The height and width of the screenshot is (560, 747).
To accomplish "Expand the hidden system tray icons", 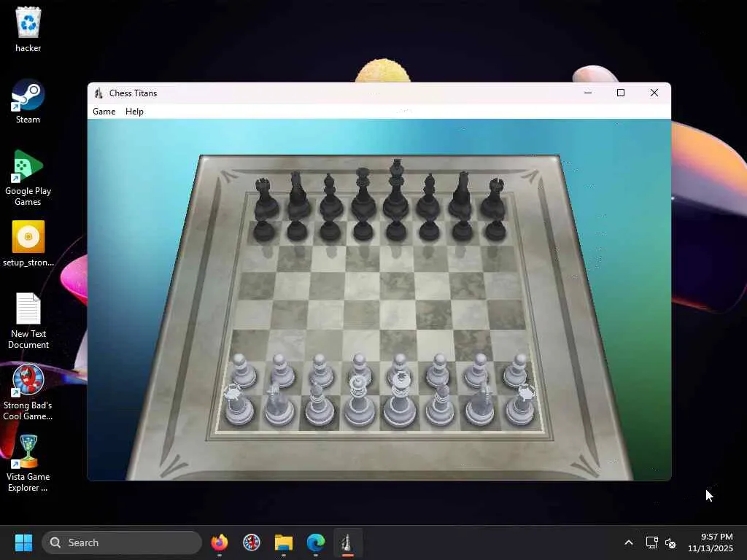I will click(629, 542).
